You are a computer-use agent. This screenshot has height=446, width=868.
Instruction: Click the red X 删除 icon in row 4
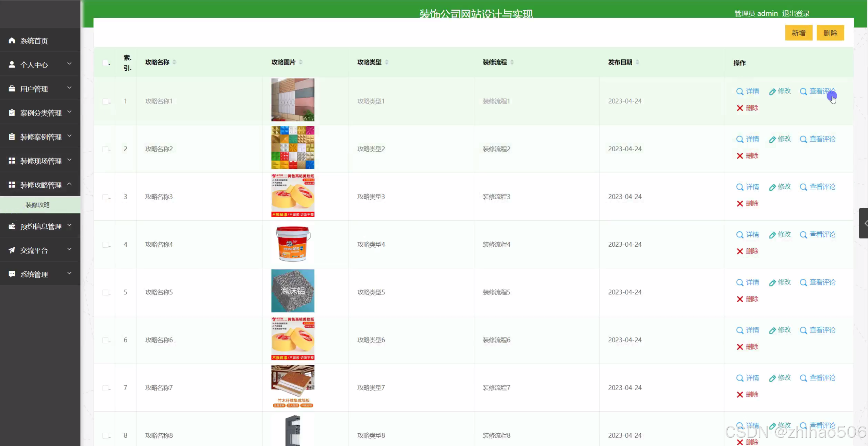[740, 251]
